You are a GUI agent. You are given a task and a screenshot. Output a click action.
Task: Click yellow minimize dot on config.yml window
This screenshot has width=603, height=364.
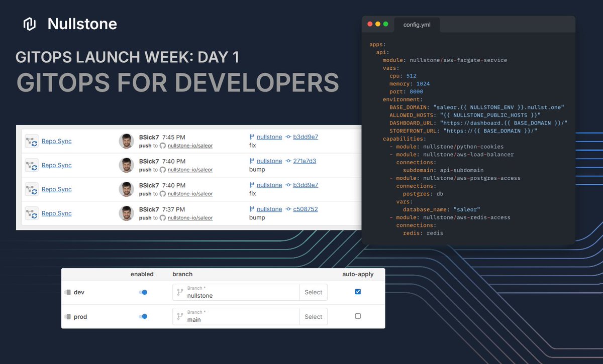click(x=378, y=24)
